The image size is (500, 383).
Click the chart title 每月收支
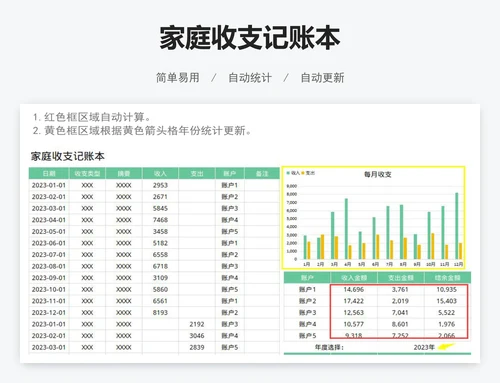pyautogui.click(x=378, y=174)
